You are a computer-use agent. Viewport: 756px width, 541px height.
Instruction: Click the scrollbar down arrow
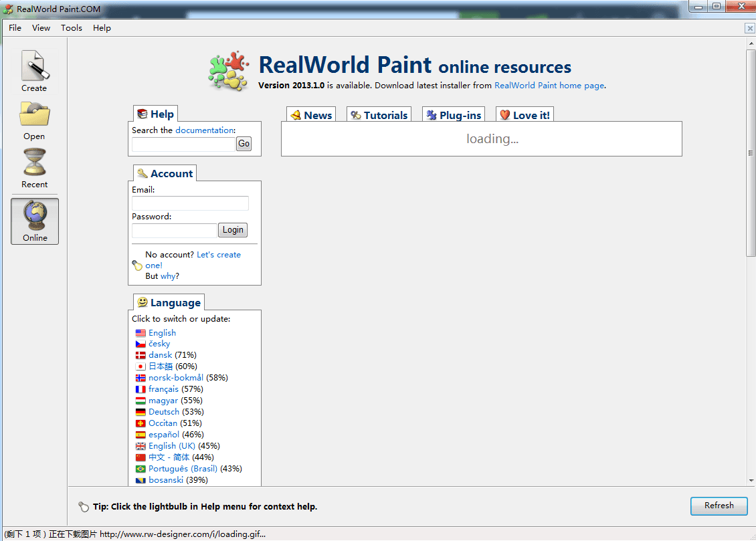click(751, 481)
